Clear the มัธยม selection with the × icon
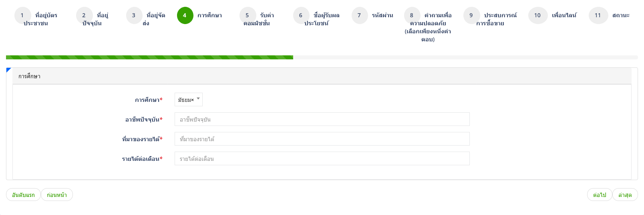The width and height of the screenshot is (644, 215). click(193, 100)
